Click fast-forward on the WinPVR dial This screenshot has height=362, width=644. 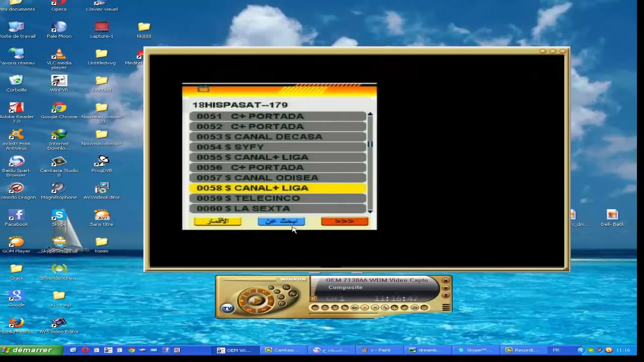pyautogui.click(x=264, y=309)
